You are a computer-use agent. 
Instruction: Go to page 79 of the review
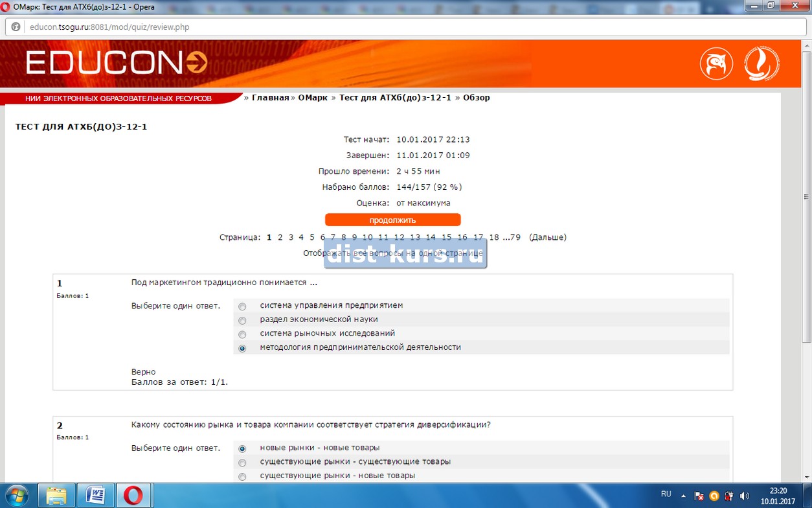point(515,237)
